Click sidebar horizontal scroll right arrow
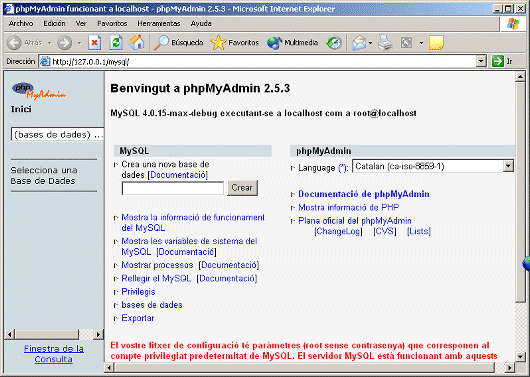530x377 pixels. point(98,335)
